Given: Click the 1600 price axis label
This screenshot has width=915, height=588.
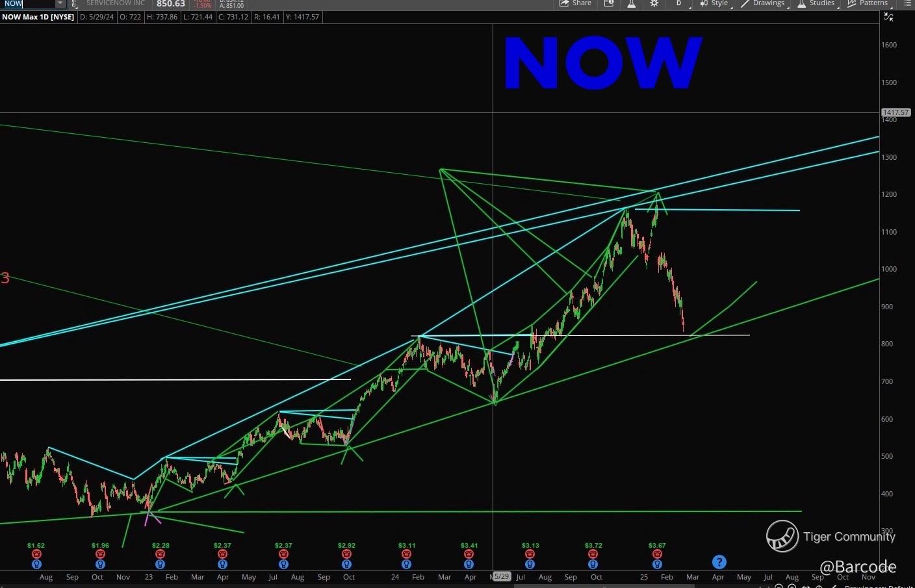Looking at the screenshot, I should (889, 45).
